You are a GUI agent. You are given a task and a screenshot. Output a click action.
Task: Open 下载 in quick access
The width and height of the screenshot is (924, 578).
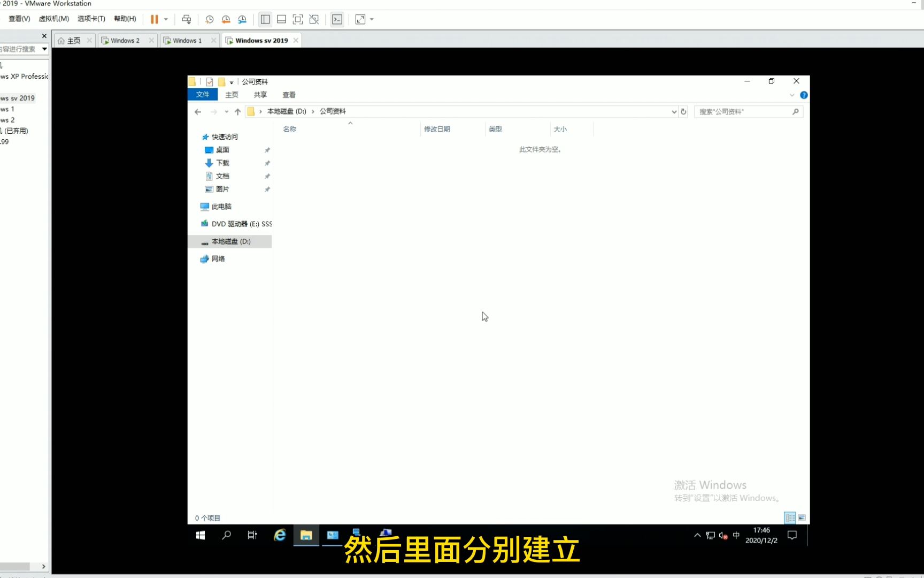(x=222, y=163)
